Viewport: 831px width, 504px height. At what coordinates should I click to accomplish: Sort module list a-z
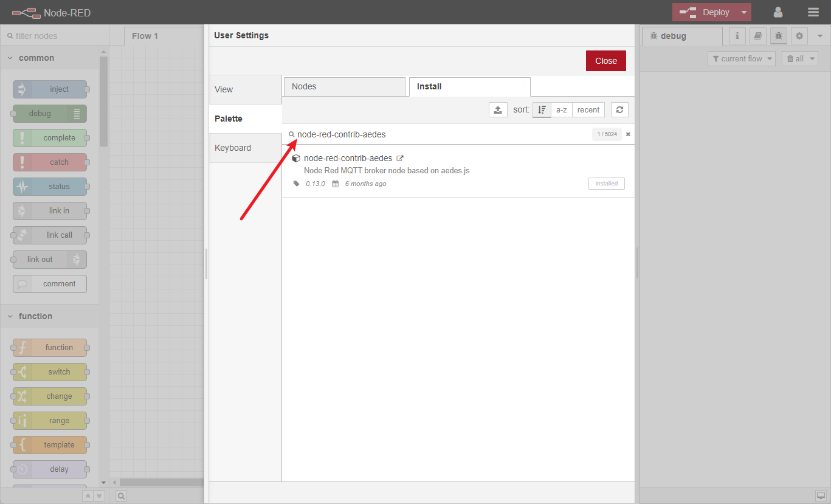(x=562, y=110)
